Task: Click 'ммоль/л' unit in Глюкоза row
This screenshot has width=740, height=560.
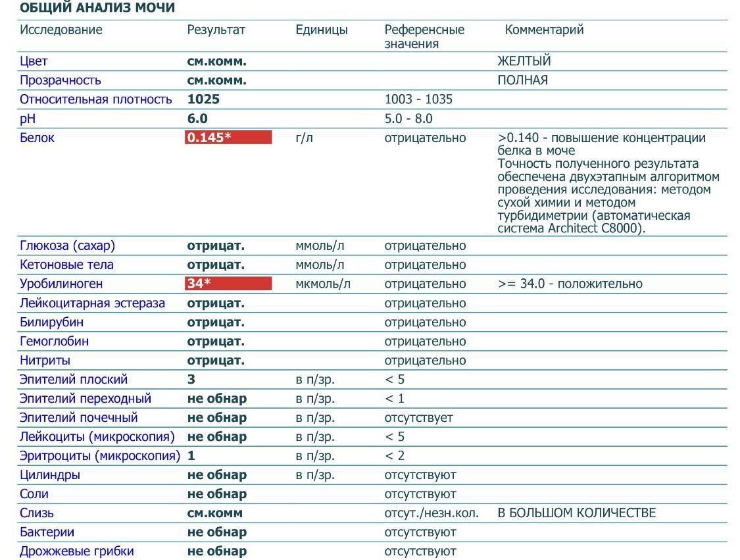Action: [x=320, y=246]
